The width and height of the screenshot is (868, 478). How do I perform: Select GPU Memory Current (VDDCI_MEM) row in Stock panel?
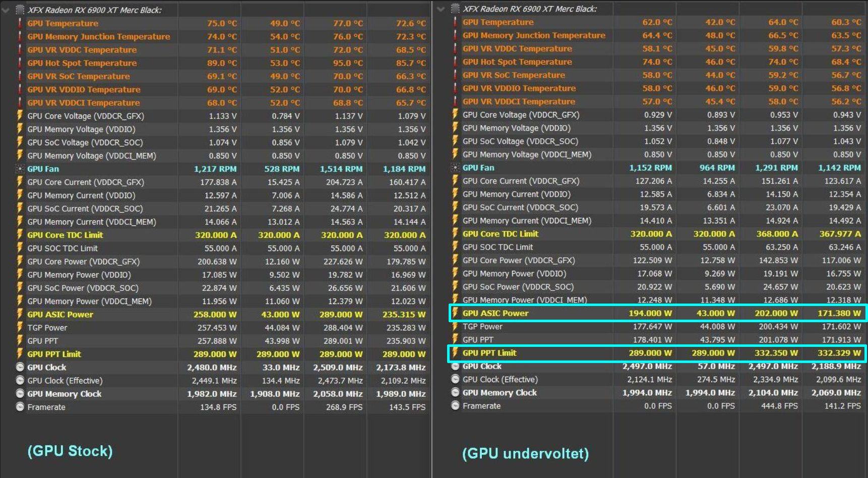(x=216, y=222)
